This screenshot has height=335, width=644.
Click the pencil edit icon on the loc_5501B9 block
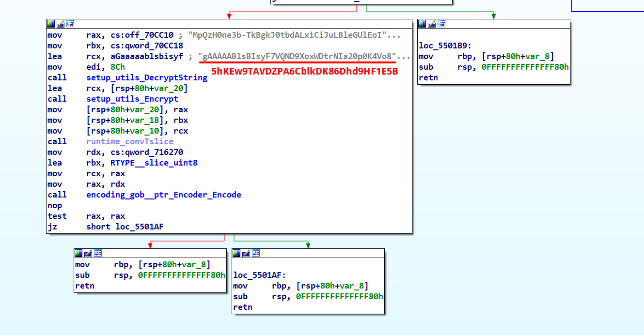[x=432, y=24]
